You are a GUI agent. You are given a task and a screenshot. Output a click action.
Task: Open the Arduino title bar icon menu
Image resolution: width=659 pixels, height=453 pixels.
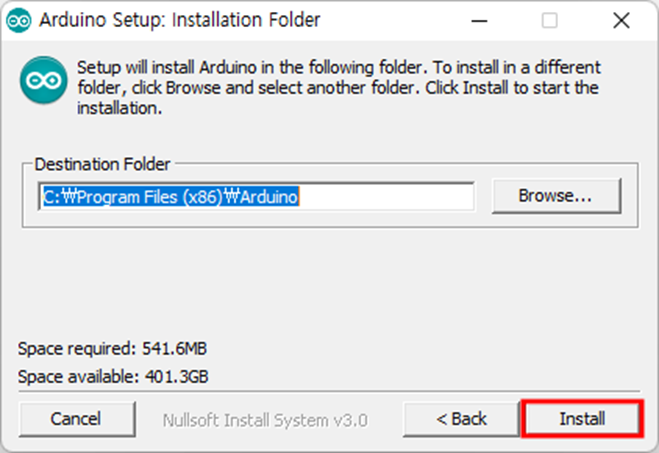tap(18, 20)
